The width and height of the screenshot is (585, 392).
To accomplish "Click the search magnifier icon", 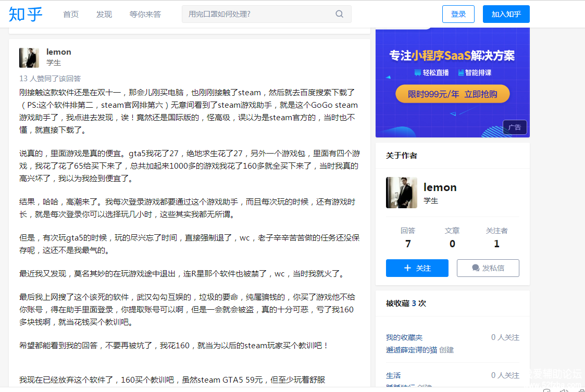I will point(339,14).
